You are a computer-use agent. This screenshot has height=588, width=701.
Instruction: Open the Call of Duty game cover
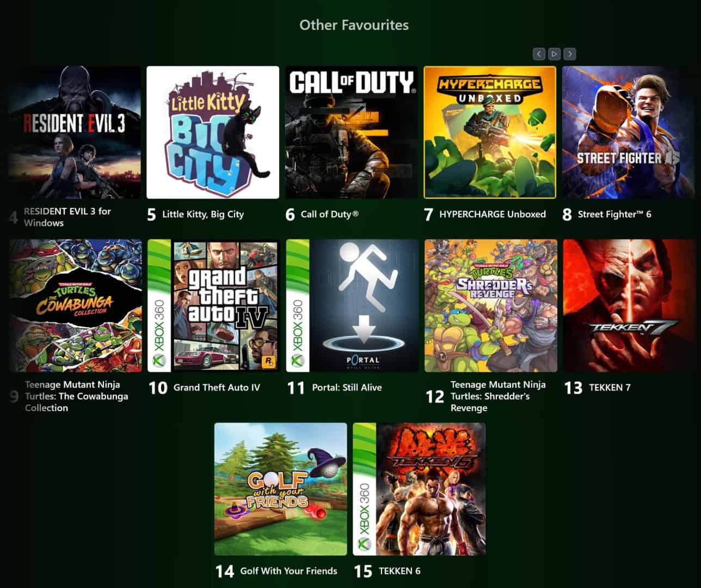point(352,132)
